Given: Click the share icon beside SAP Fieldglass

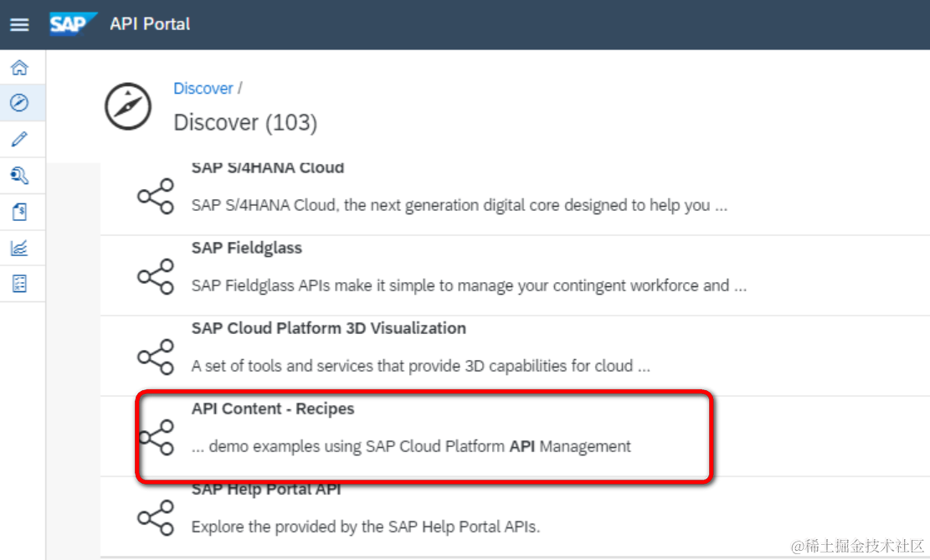Looking at the screenshot, I should 156,277.
